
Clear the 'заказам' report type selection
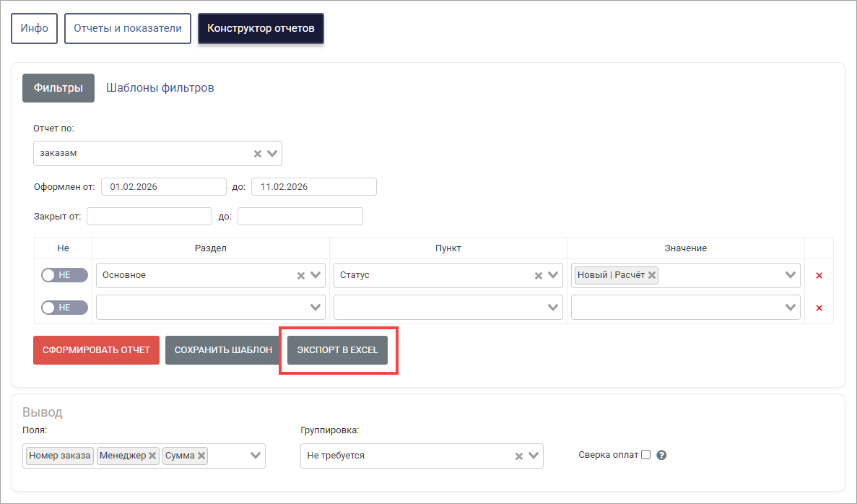point(257,154)
